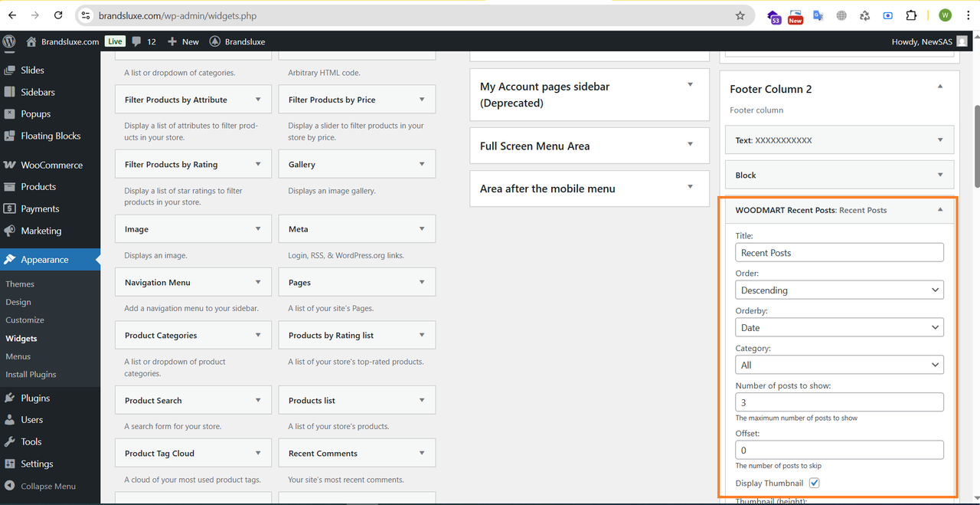
Task: Open the Orderby dropdown set to Date
Action: click(x=839, y=327)
